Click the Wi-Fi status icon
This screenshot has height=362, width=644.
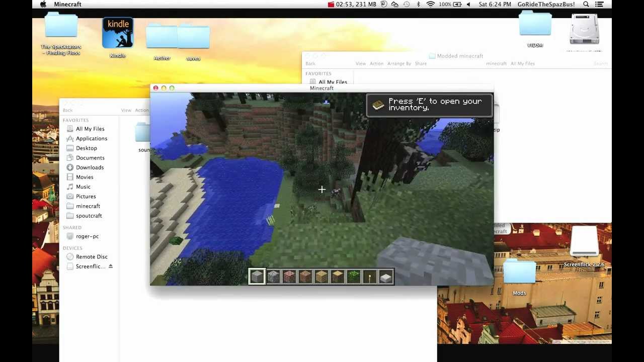click(x=431, y=4)
